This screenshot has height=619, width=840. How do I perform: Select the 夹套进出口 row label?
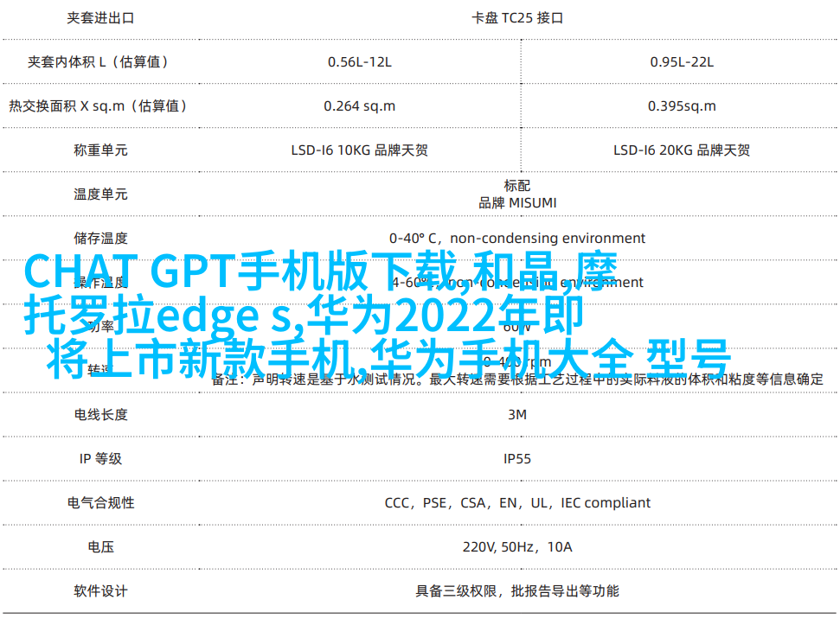click(100, 18)
